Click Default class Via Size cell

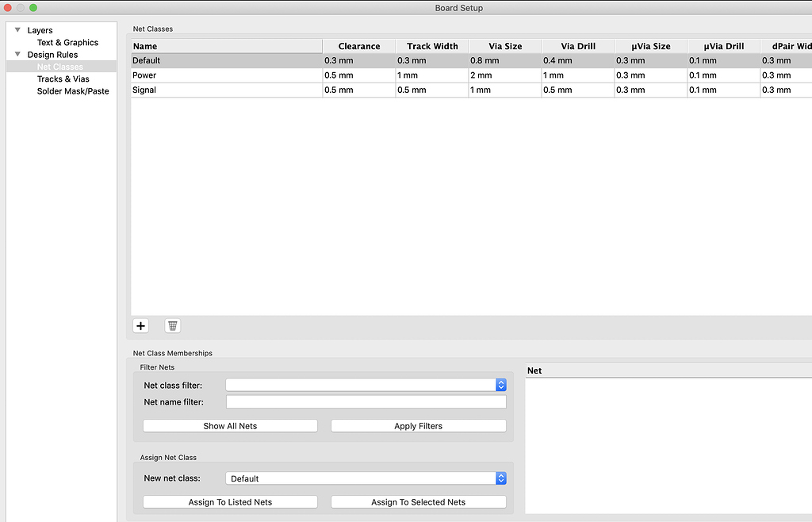pos(504,60)
